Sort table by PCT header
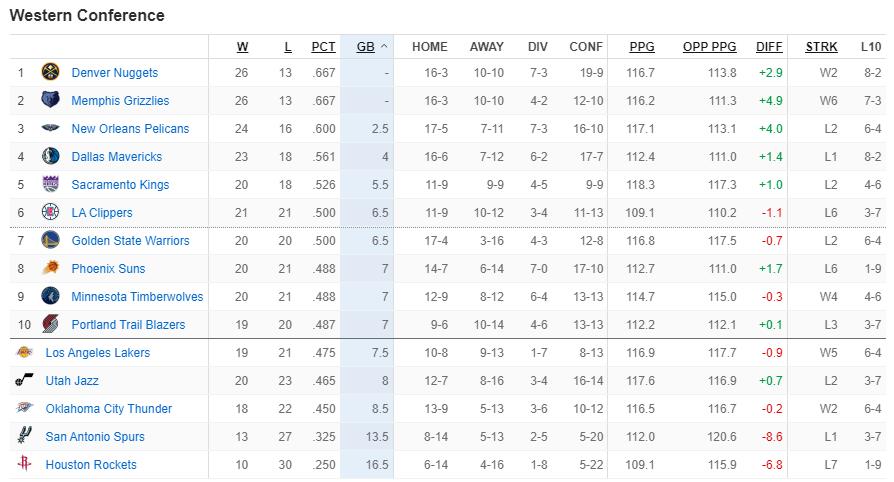This screenshot has width=894, height=482. (323, 47)
